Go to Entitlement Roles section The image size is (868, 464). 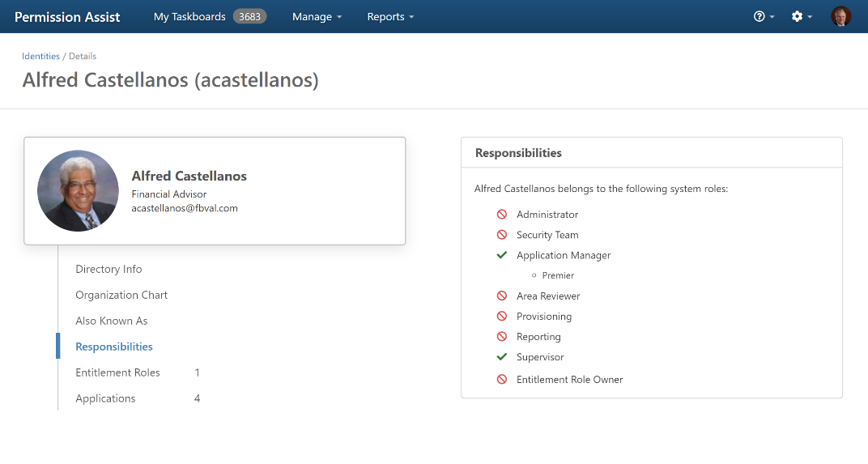tap(118, 372)
